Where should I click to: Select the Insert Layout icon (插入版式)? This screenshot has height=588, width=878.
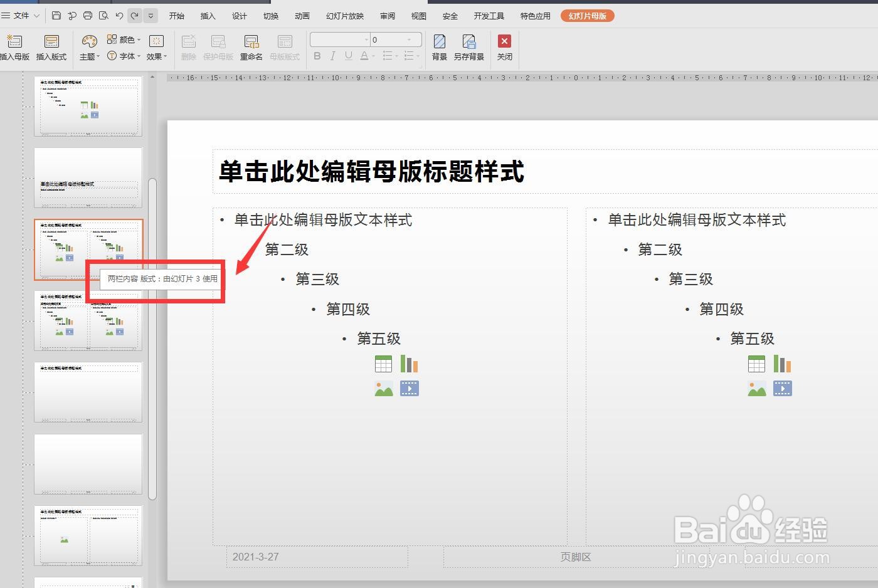(51, 47)
